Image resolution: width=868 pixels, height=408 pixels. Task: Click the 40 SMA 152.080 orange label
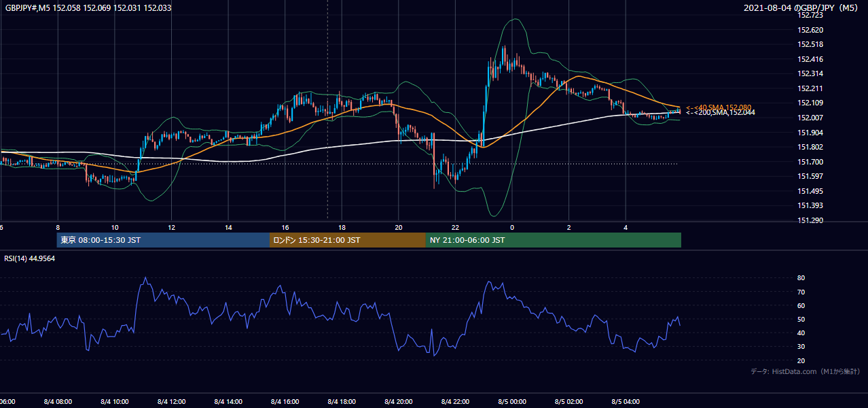(x=719, y=107)
